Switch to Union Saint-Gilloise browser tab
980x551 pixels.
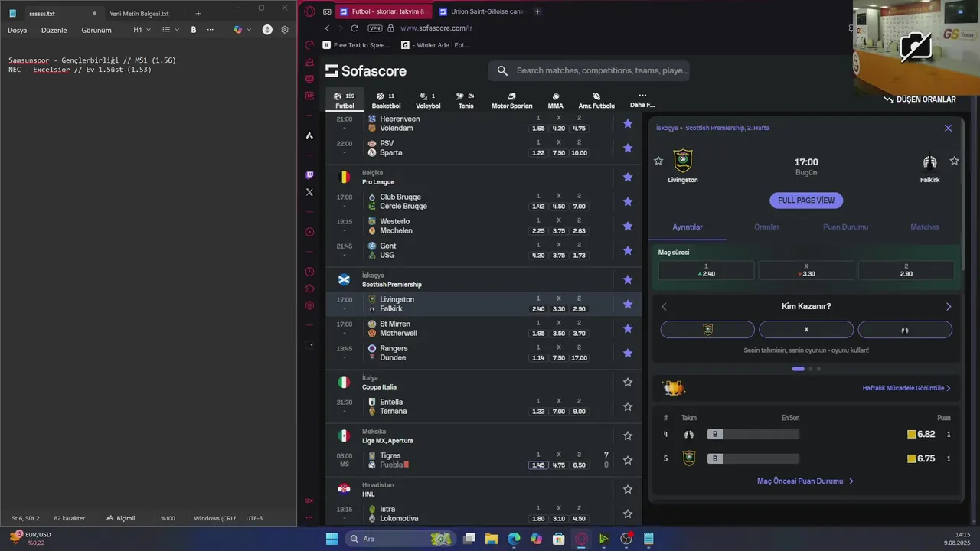[482, 11]
